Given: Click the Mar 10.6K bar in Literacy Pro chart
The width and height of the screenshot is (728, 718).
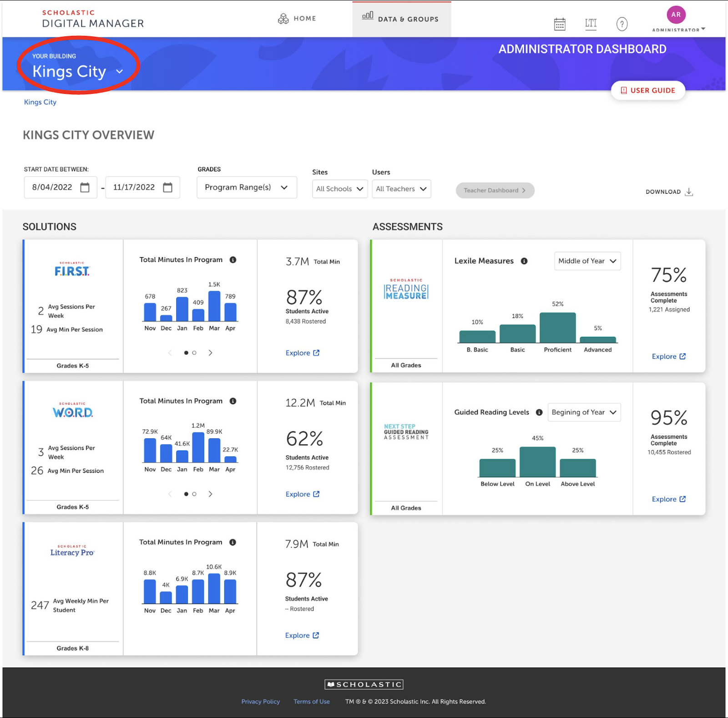Looking at the screenshot, I should click(214, 588).
